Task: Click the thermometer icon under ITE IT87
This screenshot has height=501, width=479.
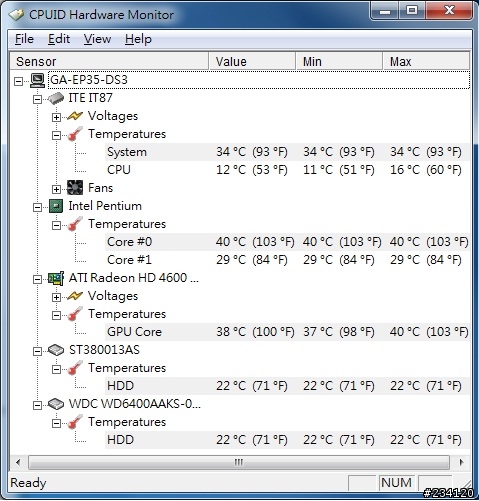Action: point(75,134)
